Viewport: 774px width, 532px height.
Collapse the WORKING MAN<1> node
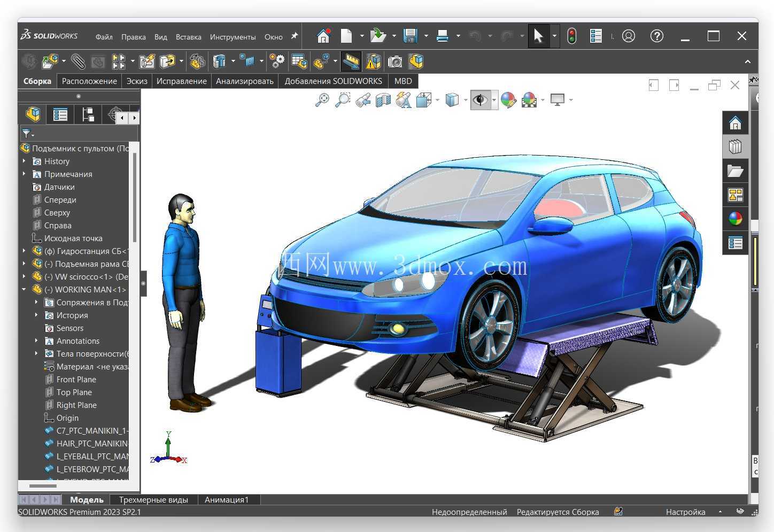click(x=24, y=289)
